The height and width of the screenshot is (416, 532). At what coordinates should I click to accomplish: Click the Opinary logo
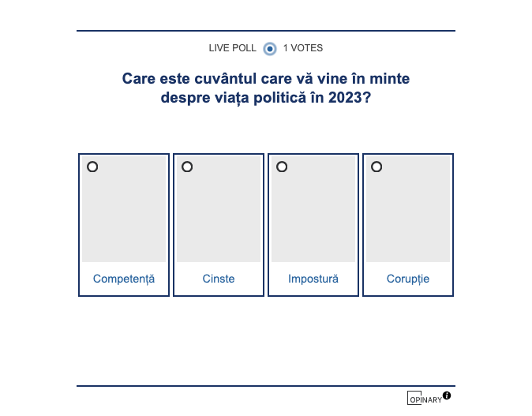(424, 399)
